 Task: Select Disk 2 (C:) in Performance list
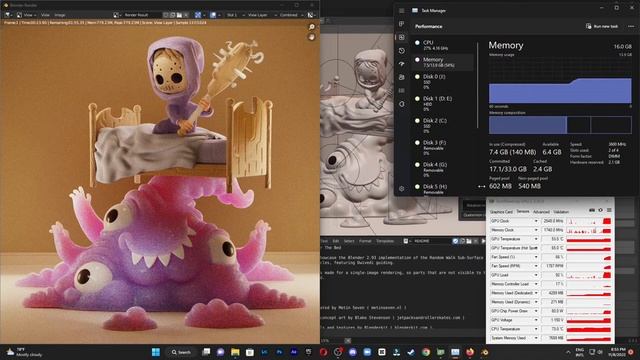coord(442,126)
